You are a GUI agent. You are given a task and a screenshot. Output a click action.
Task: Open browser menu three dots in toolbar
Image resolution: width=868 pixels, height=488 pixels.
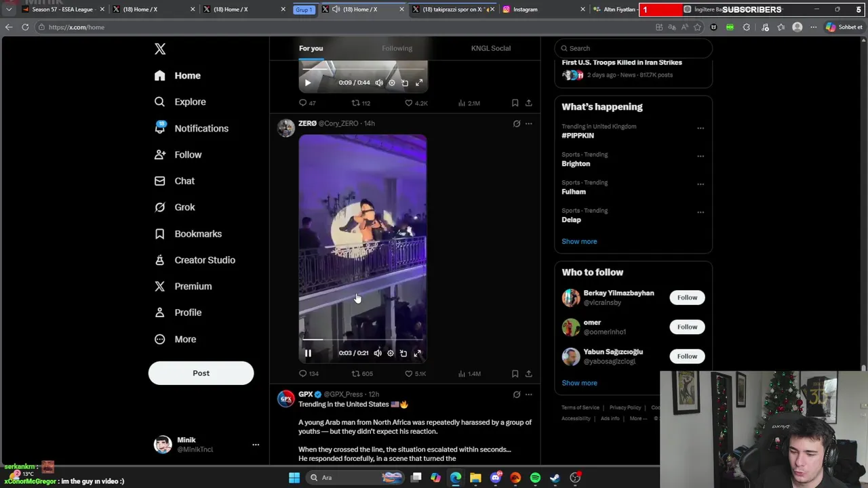(813, 27)
